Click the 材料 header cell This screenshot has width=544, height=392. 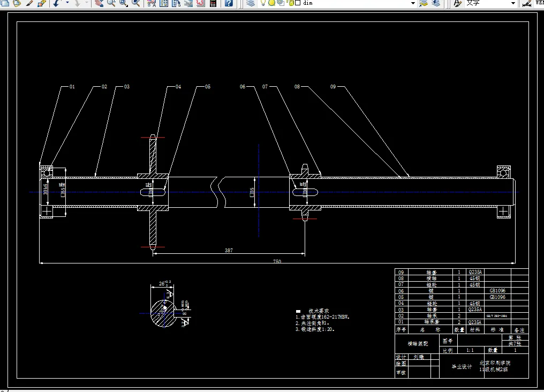coord(475,329)
